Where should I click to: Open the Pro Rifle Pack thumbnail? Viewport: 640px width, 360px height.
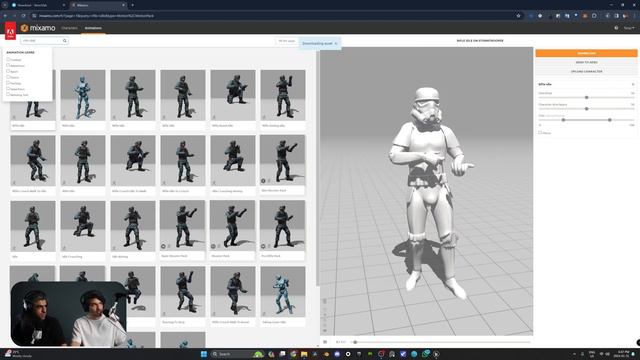click(282, 226)
